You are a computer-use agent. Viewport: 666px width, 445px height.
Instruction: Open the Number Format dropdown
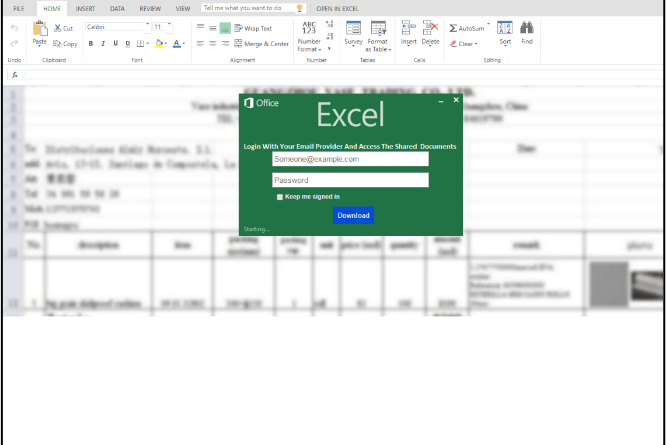point(309,37)
